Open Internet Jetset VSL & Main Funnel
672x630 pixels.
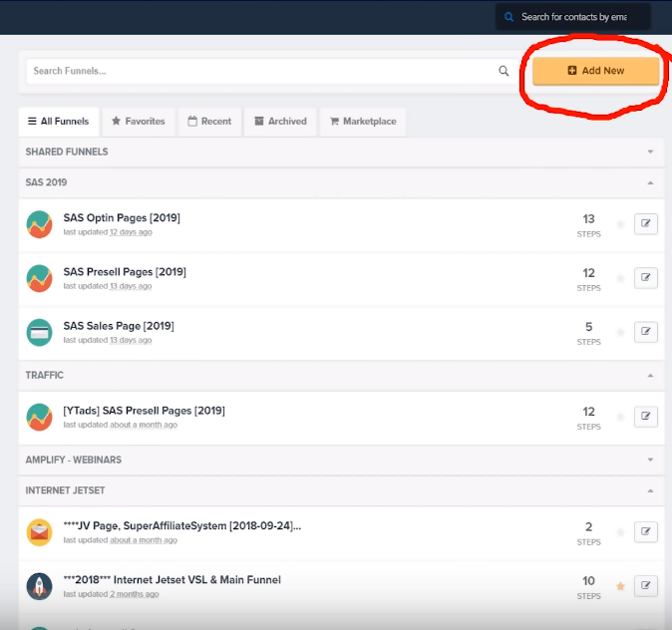172,580
